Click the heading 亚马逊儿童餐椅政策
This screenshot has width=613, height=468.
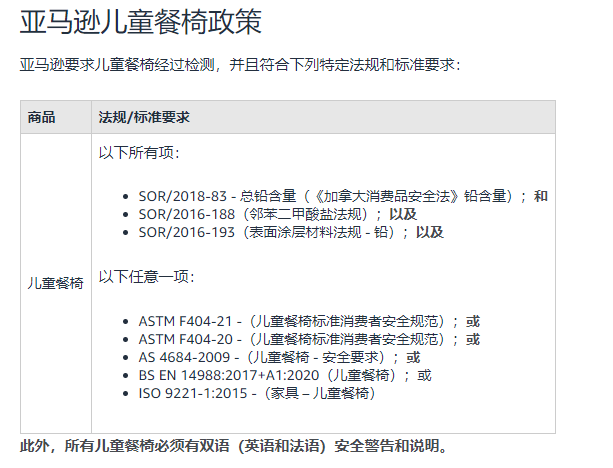pos(141,22)
